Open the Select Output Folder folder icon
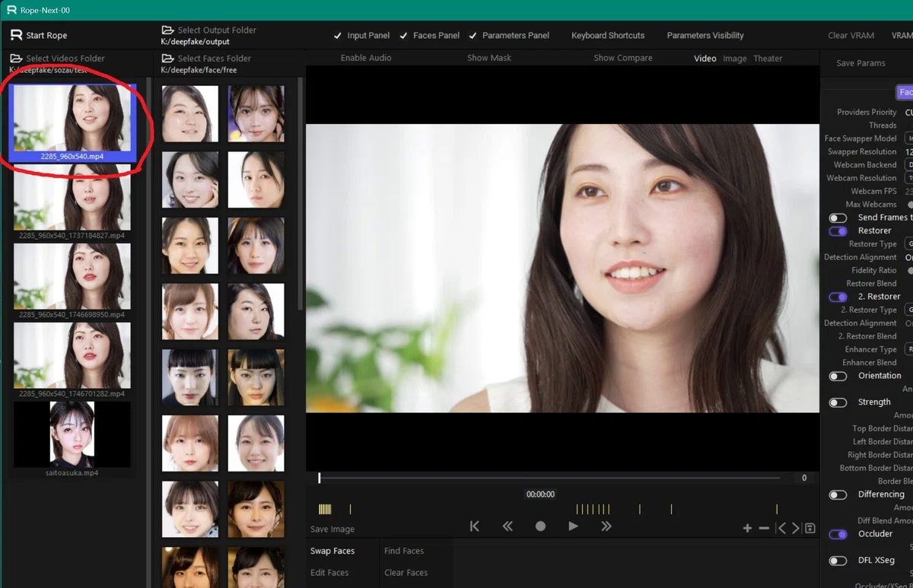Screen dimensions: 913x588 pyautogui.click(x=167, y=30)
